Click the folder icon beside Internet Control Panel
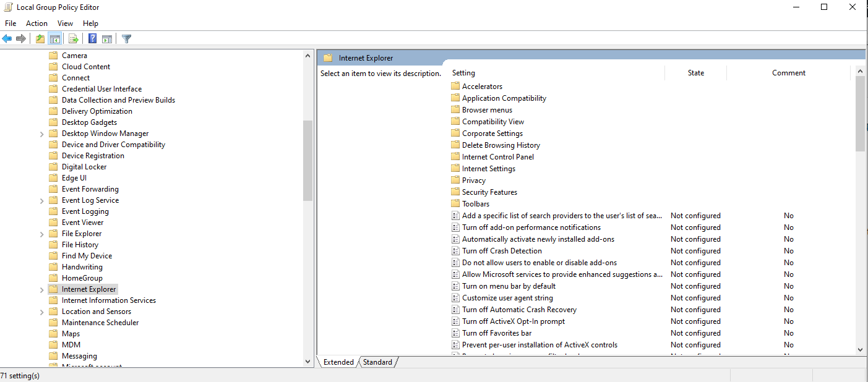The image size is (868, 382). click(455, 157)
